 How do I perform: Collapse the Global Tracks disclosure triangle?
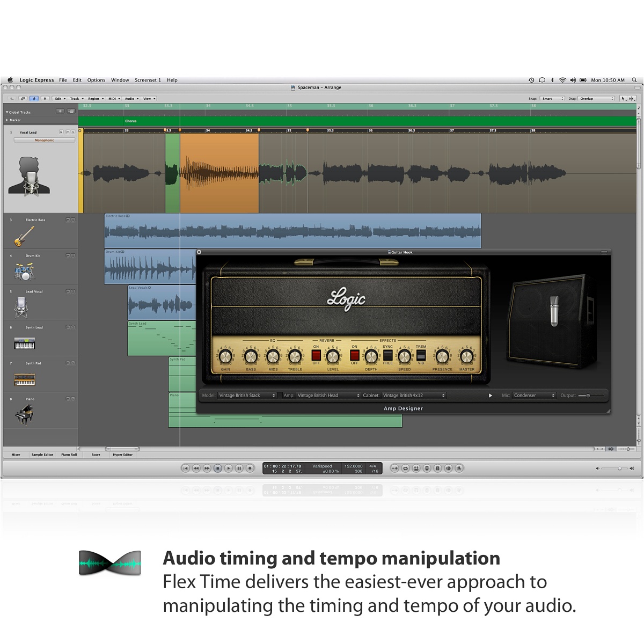click(x=7, y=112)
